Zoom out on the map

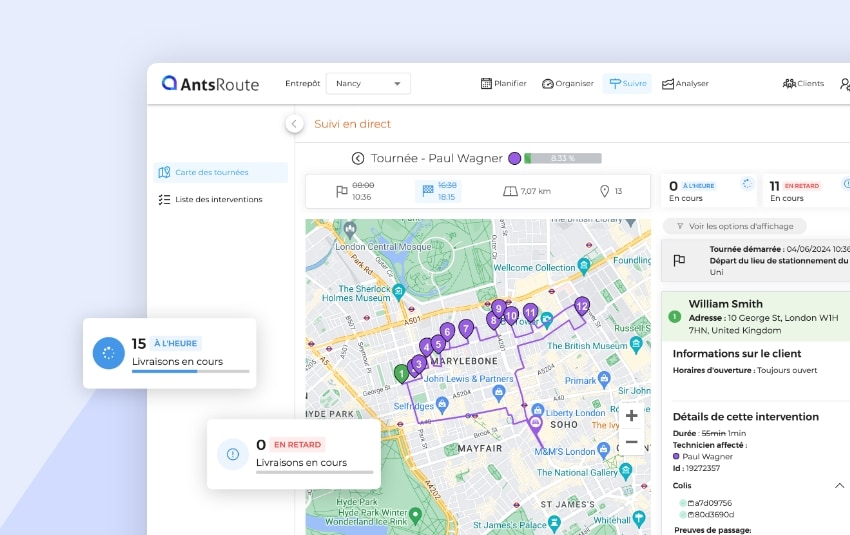pyautogui.click(x=631, y=442)
